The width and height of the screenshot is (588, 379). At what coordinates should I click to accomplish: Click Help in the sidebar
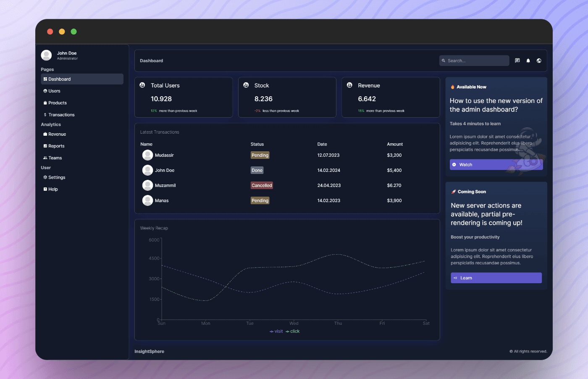point(53,189)
